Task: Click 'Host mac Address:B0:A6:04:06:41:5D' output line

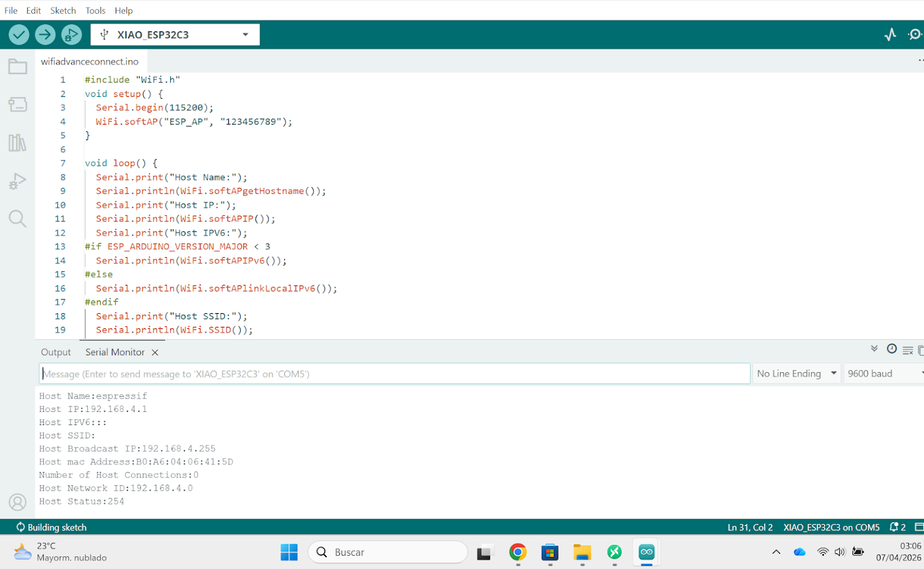Action: click(x=136, y=462)
